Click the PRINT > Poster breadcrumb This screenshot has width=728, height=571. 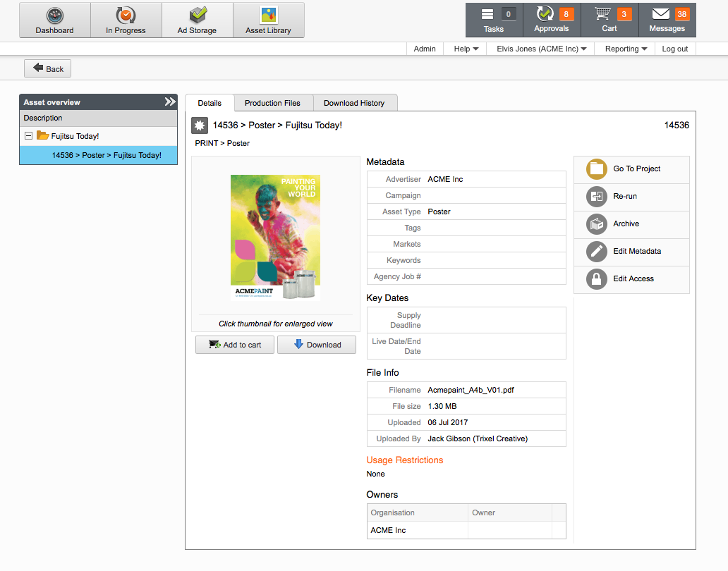(222, 143)
